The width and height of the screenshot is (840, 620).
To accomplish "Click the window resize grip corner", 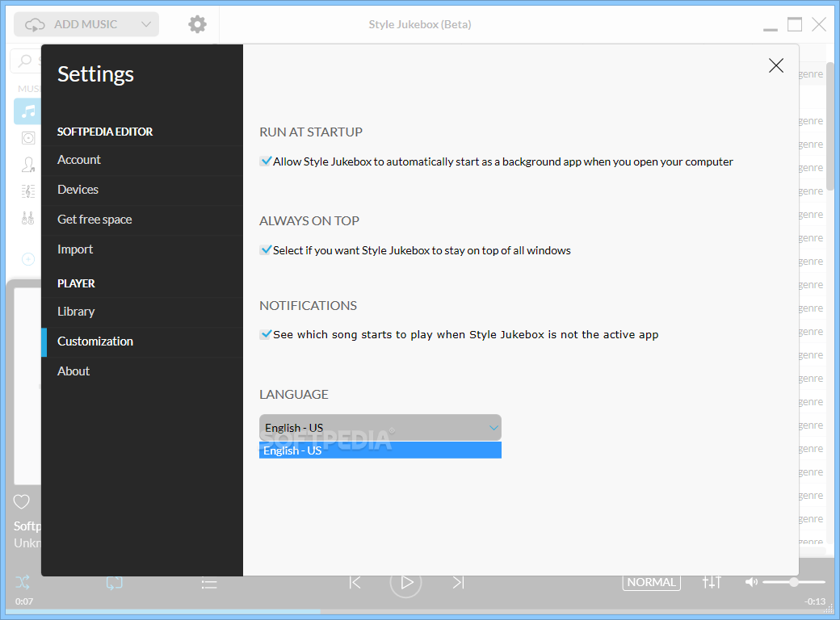I will 829,609.
